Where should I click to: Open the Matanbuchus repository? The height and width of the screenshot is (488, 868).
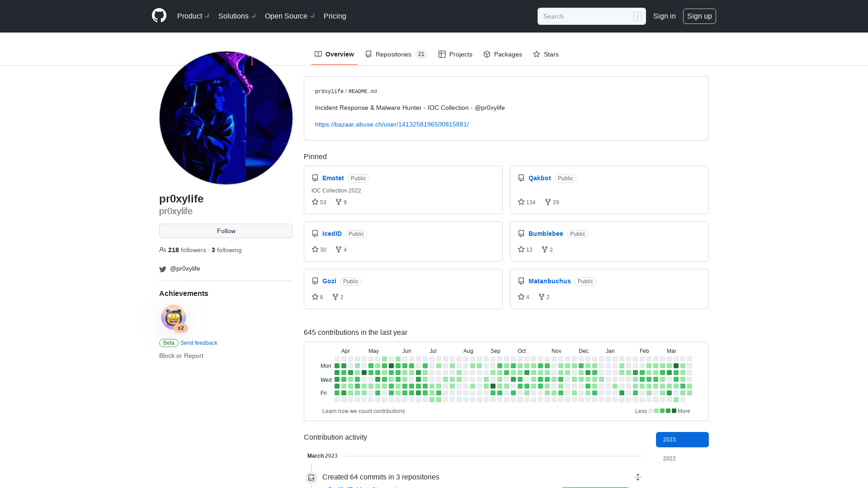coord(549,281)
